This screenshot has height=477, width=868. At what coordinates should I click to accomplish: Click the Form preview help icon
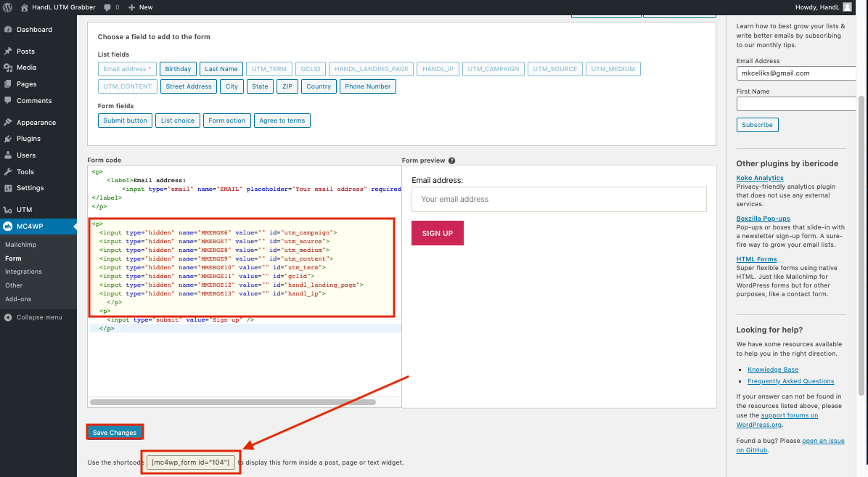click(x=453, y=160)
